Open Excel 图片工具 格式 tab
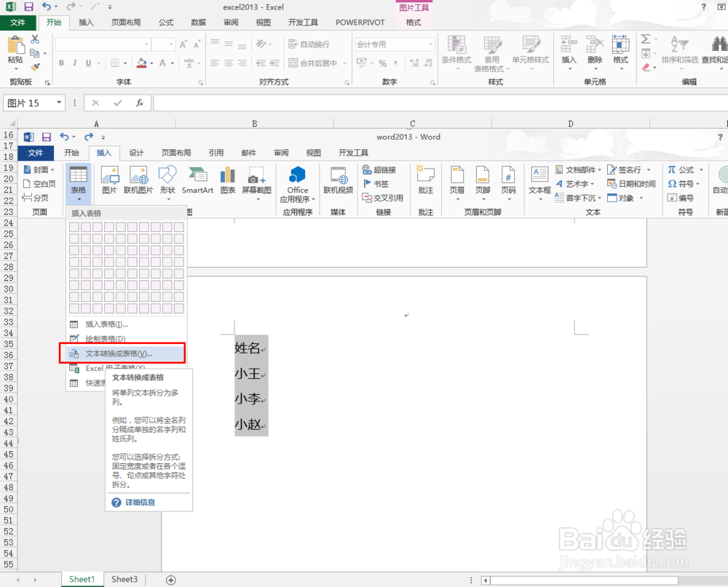 pos(414,23)
